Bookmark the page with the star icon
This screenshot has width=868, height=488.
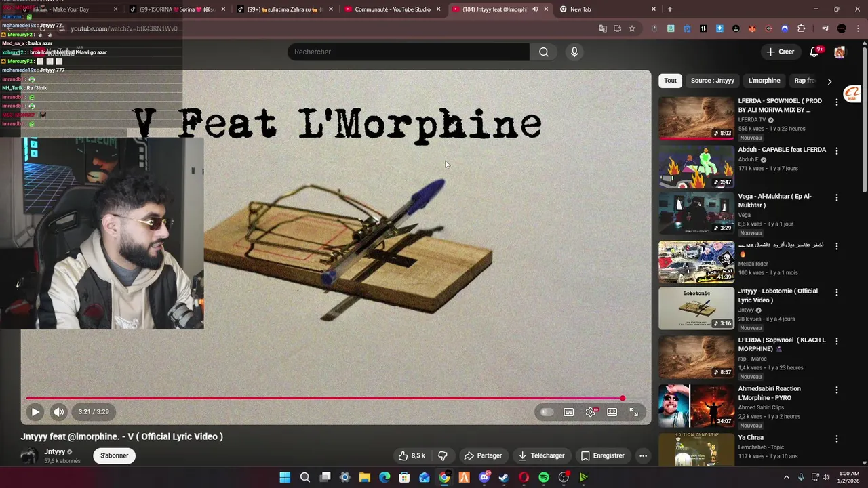(632, 28)
